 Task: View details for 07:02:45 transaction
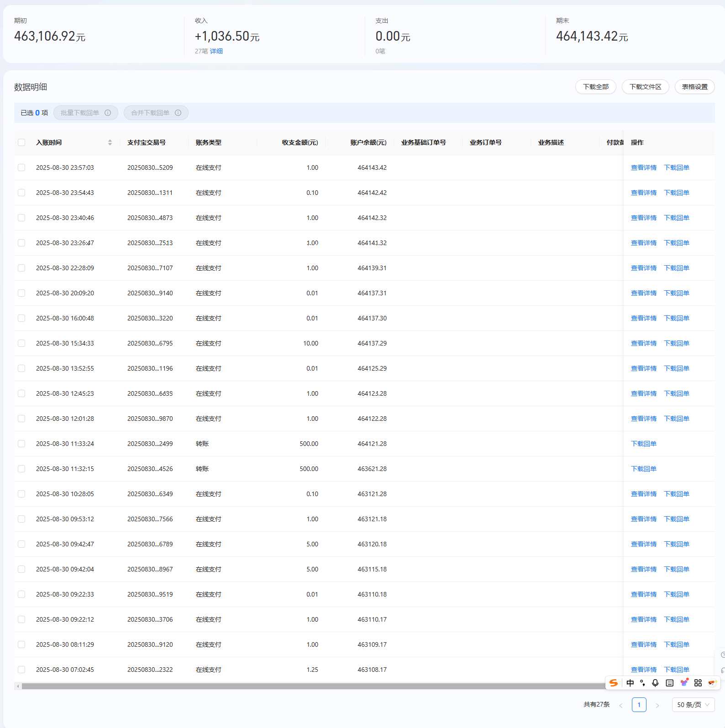pyautogui.click(x=644, y=670)
